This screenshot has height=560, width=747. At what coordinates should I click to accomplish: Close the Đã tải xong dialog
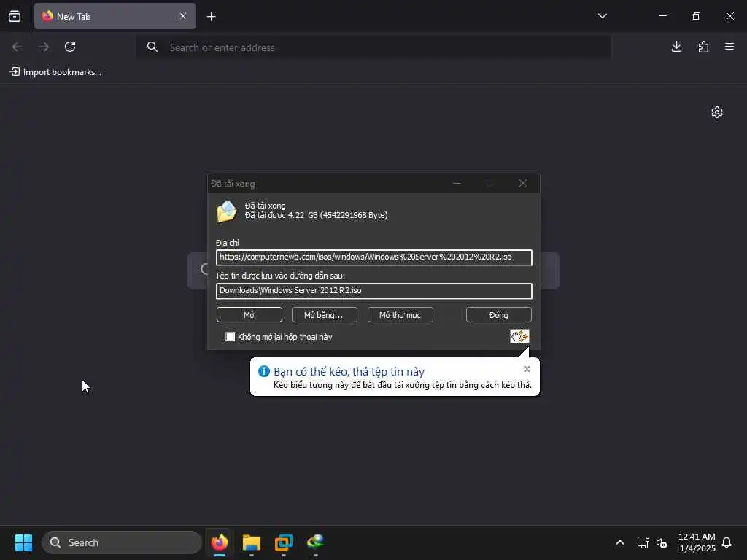(x=523, y=183)
